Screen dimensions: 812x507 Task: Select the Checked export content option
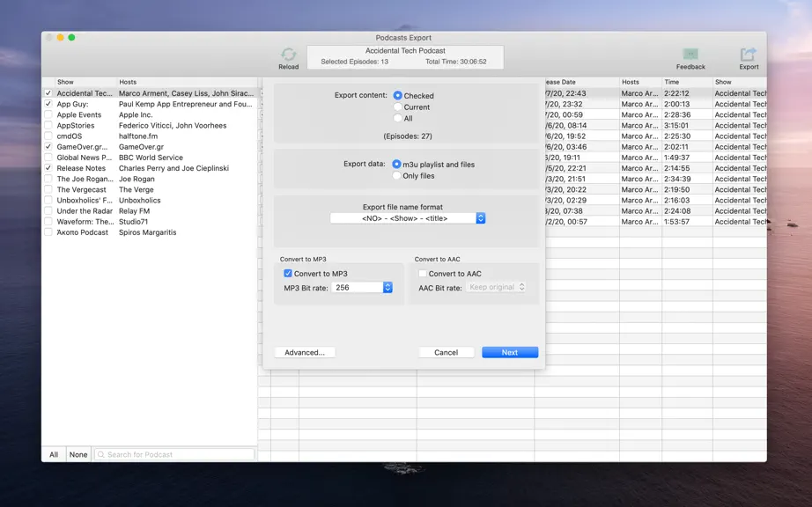tap(398, 96)
